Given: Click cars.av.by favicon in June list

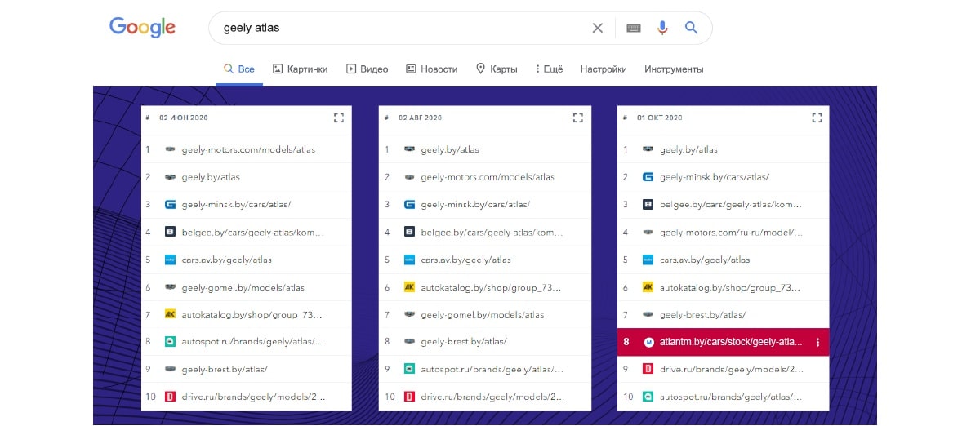Looking at the screenshot, I should click(x=170, y=260).
